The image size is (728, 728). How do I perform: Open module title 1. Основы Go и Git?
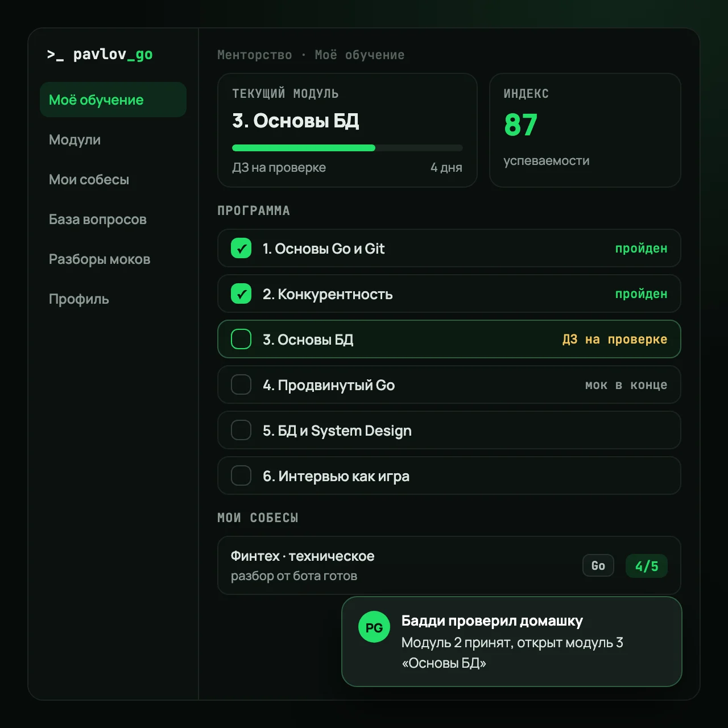(x=324, y=249)
